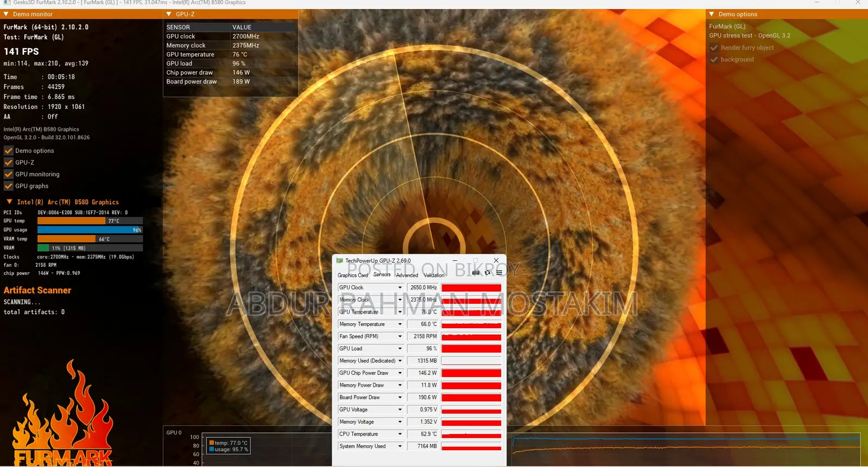Click the GPU Load red sensor graph
The height and width of the screenshot is (467, 868).
471,349
